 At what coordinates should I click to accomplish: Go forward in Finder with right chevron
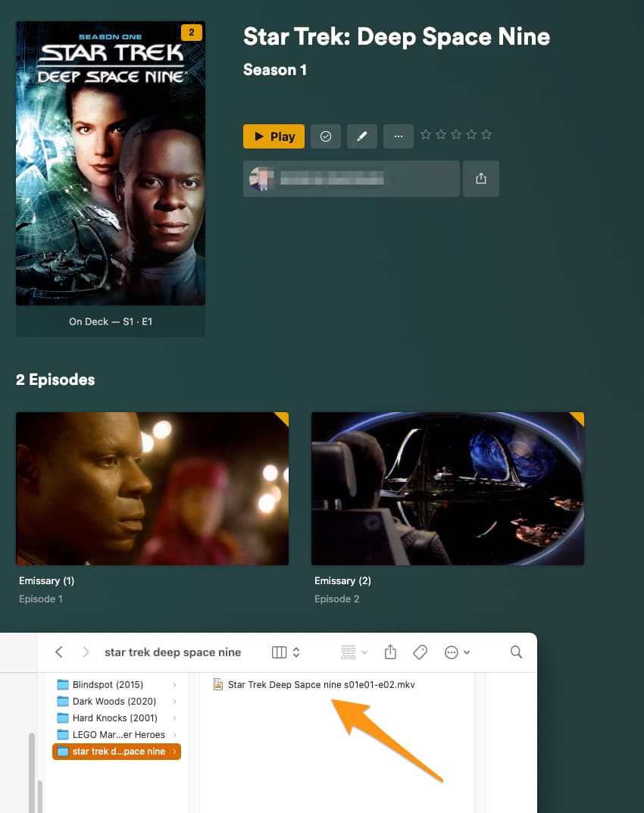(x=86, y=652)
